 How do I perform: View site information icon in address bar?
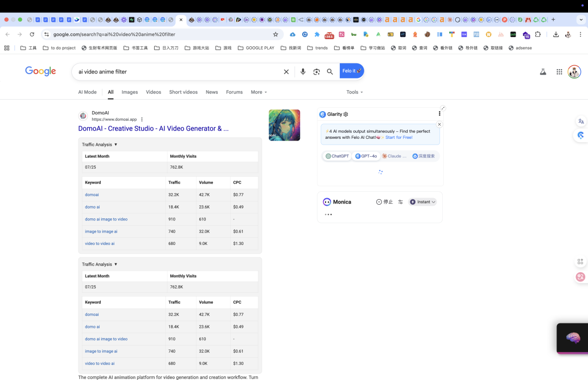tap(46, 34)
